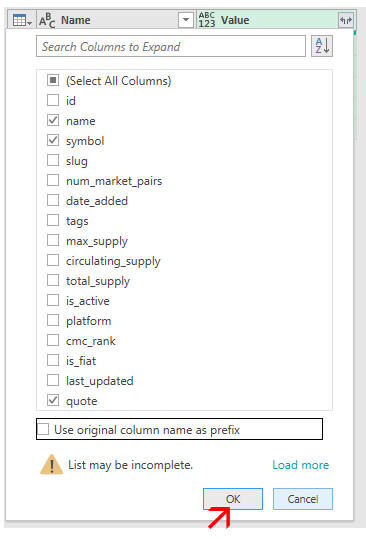
Task: Sort columns with the A-Z sort icon
Action: [x=322, y=46]
